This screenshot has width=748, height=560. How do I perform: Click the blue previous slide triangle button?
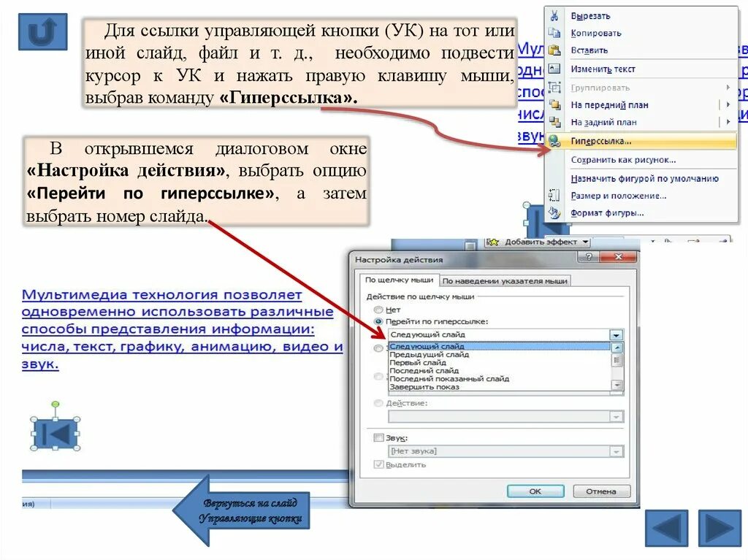[x=666, y=528]
